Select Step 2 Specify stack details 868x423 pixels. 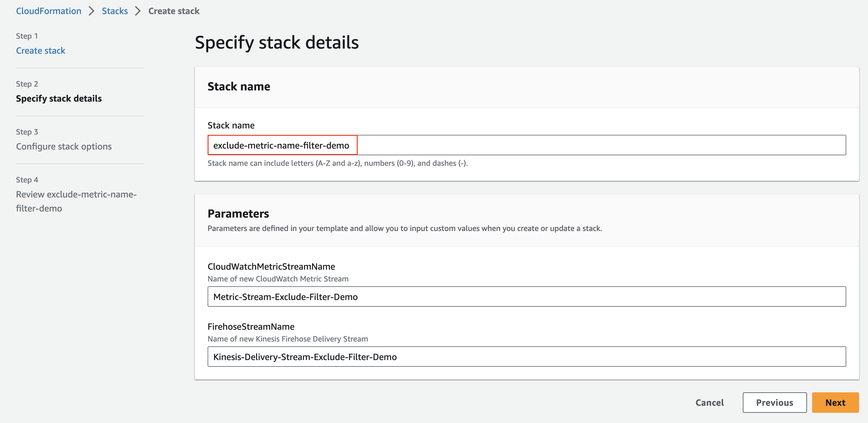coord(59,98)
